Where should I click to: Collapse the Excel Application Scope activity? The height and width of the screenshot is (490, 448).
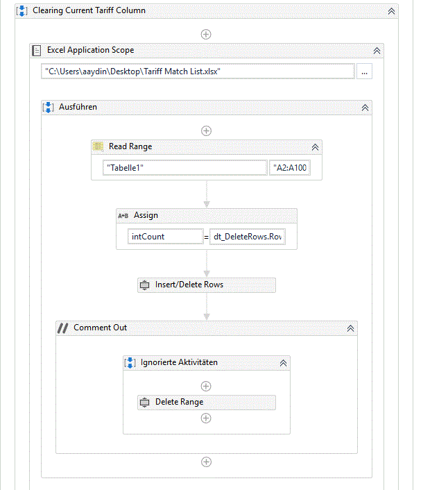coord(377,51)
